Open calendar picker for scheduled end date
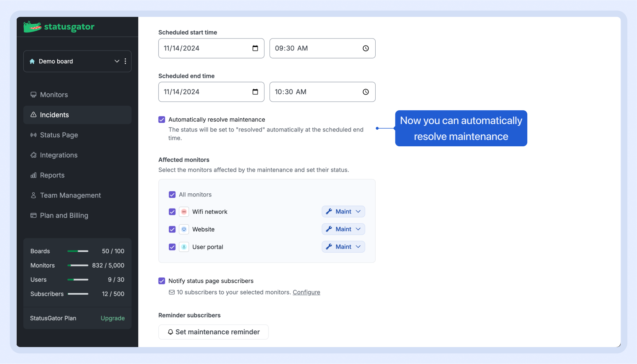This screenshot has height=364, width=637. (255, 92)
